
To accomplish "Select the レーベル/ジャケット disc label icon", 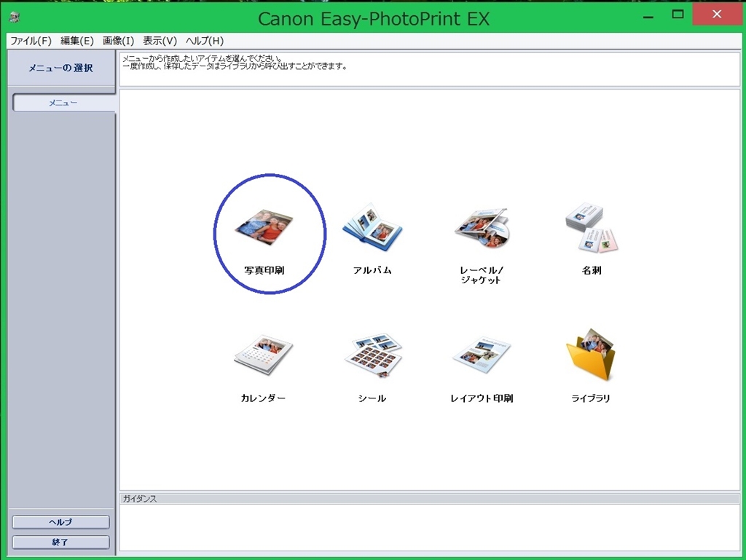I will (482, 226).
